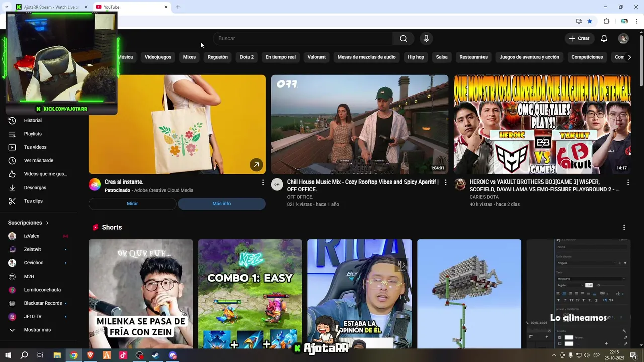644x362 pixels.
Task: Open Discord from the taskbar
Action: coord(173,355)
